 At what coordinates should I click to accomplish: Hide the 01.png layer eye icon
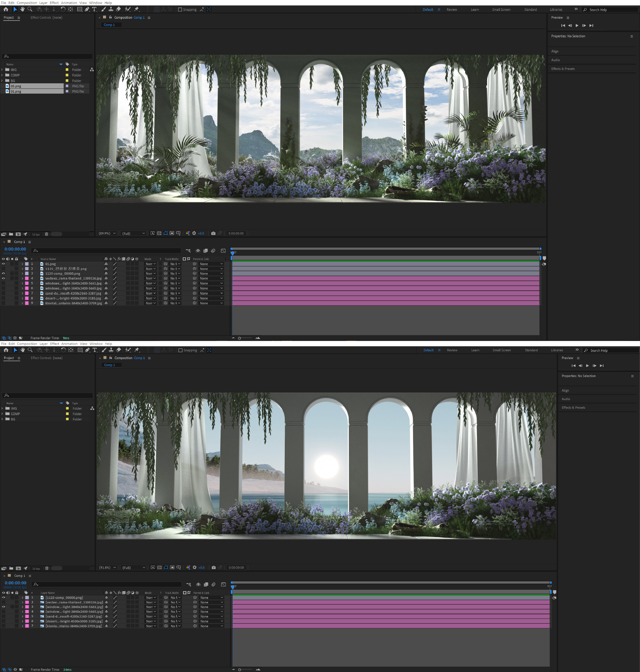click(x=3, y=264)
